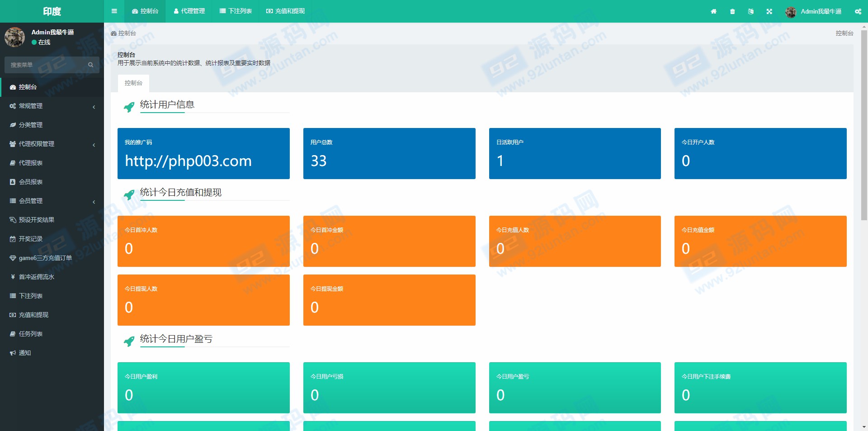868x431 pixels.
Task: Expand the 代理权限管理 submenu
Action: [52, 144]
